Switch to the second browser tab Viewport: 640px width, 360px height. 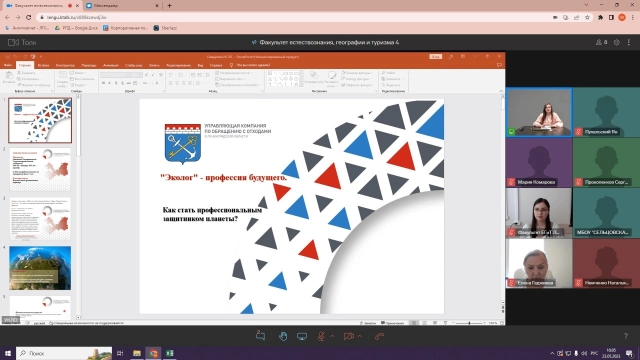(122, 6)
